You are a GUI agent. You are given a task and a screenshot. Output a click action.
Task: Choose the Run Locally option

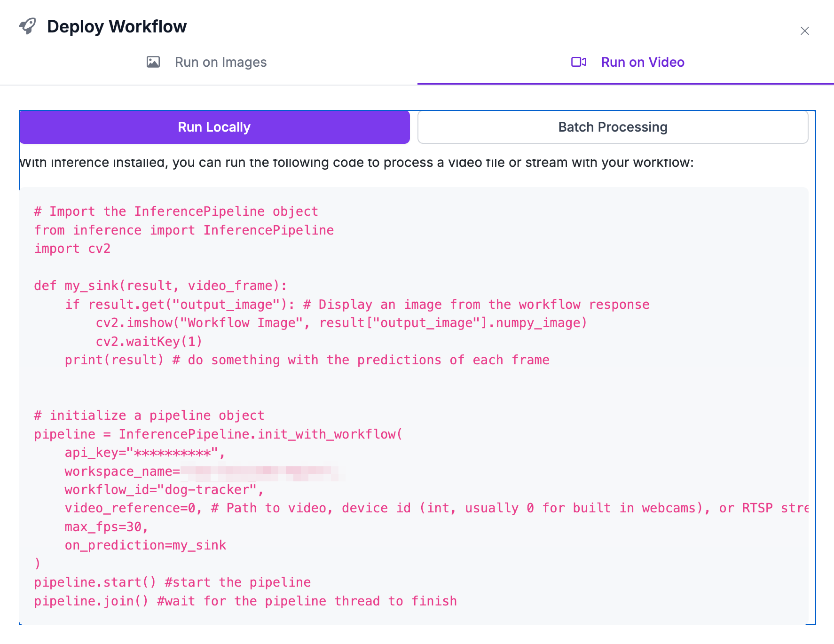pyautogui.click(x=214, y=127)
